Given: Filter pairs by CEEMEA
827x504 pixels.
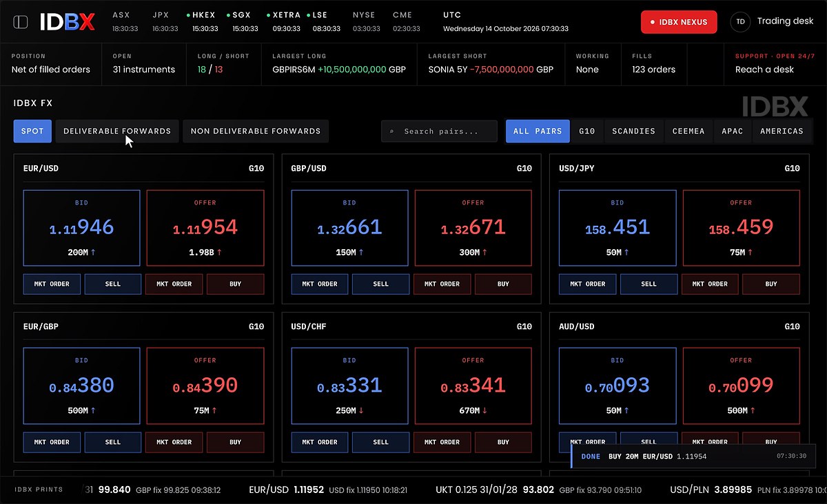Looking at the screenshot, I should pyautogui.click(x=688, y=131).
